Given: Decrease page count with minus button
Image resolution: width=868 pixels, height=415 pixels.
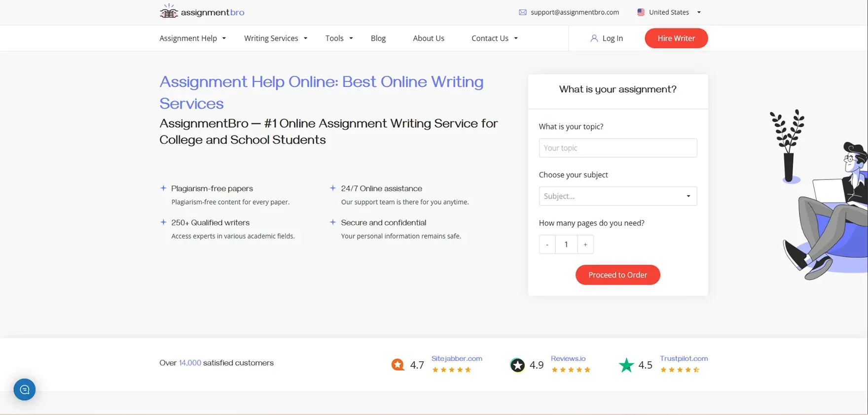Looking at the screenshot, I should pos(547,244).
